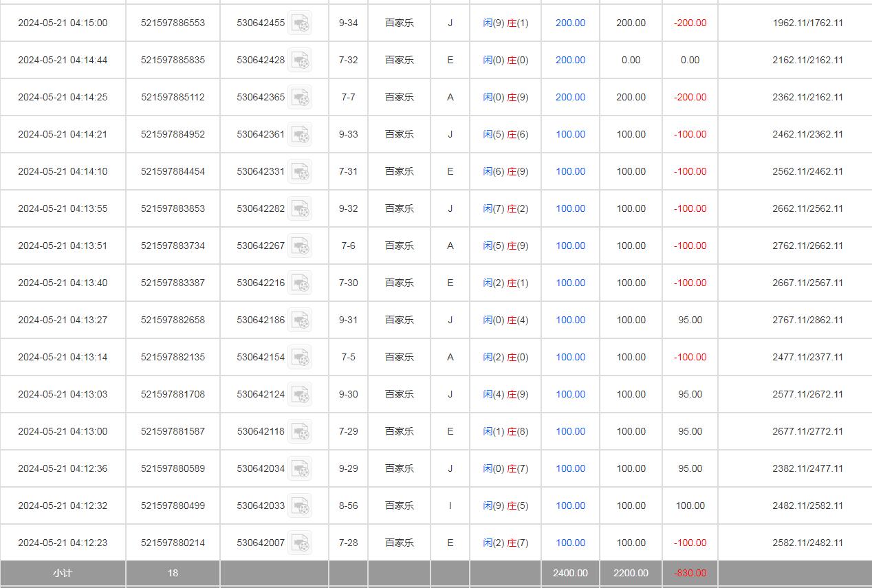
Task: Open video replay icon for round 530642034
Action: (x=300, y=468)
